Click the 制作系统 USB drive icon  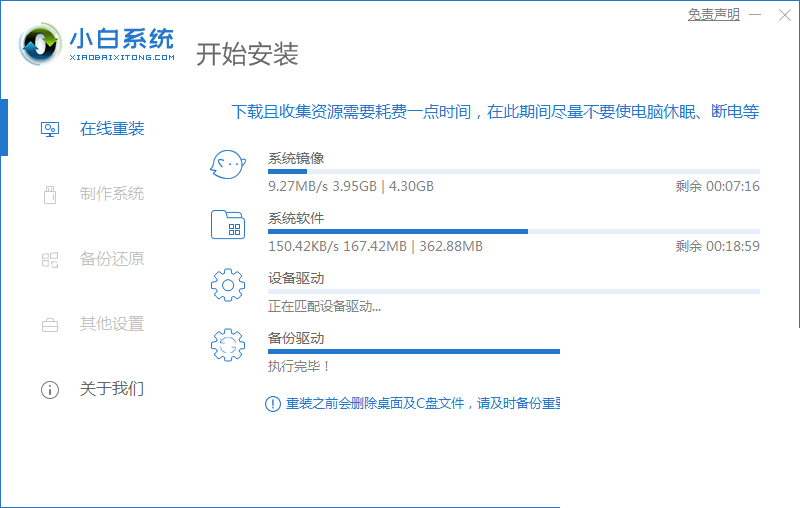[x=50, y=194]
